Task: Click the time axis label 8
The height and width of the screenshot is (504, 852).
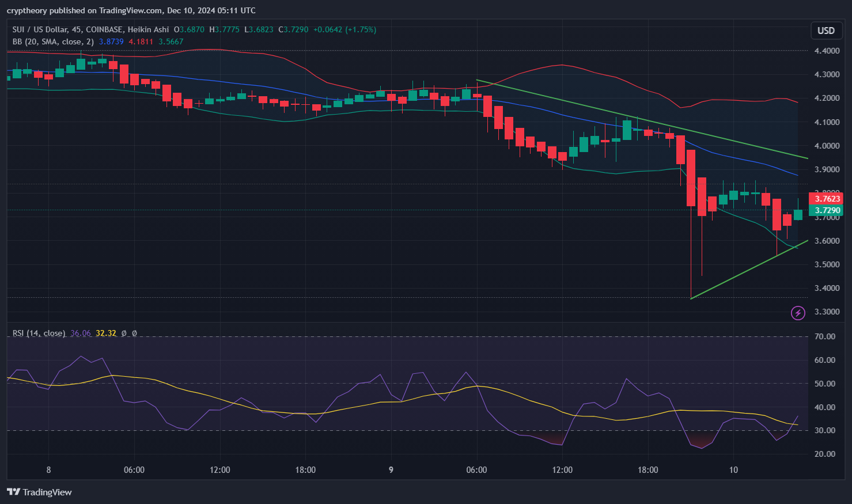Action: pos(48,470)
